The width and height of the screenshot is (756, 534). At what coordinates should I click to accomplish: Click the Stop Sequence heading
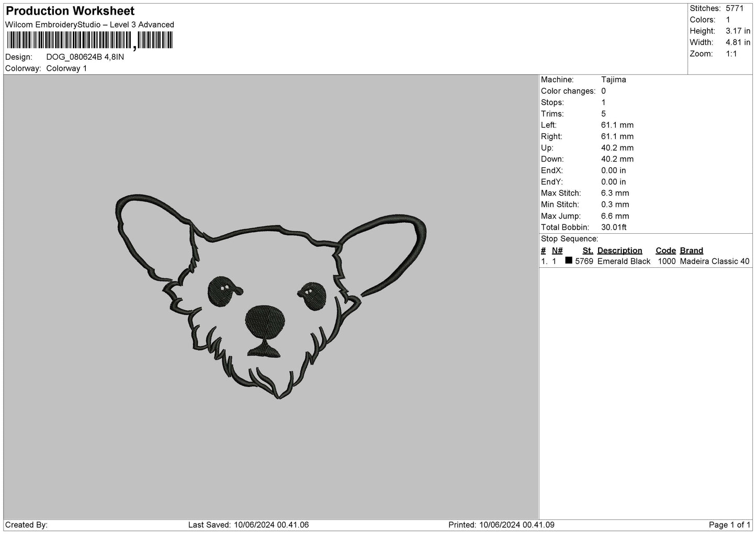pyautogui.click(x=569, y=239)
